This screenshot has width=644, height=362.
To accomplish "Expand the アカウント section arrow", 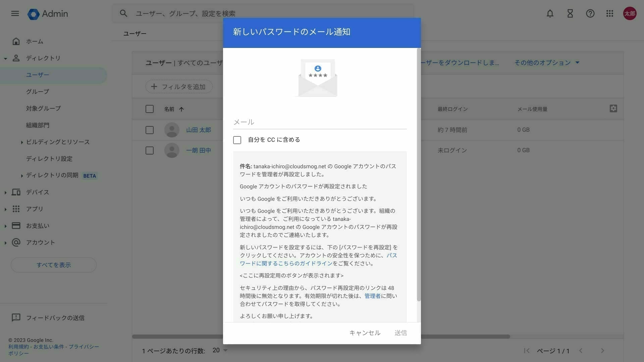I will [x=5, y=243].
